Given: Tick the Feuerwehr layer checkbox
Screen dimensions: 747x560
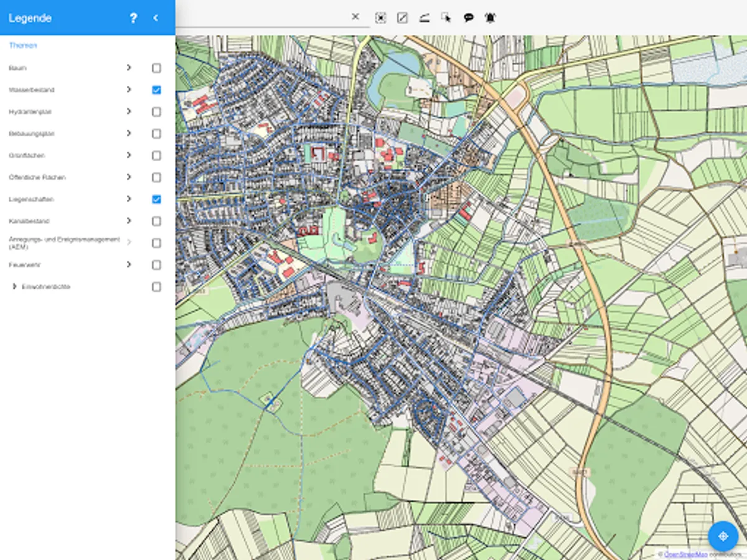Looking at the screenshot, I should (x=156, y=265).
